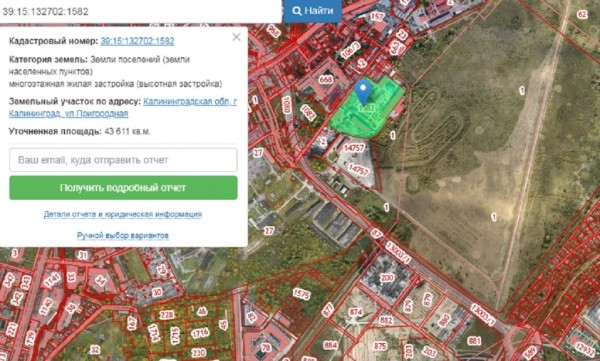Click parcel label 46 on map
The height and width of the screenshot is (361, 600).
tap(202, 312)
